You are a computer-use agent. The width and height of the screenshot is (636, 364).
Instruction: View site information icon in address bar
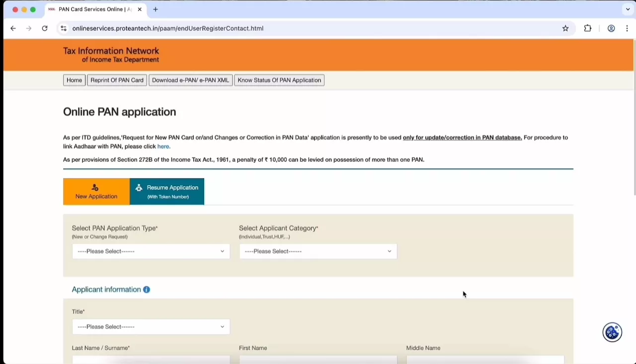point(63,28)
